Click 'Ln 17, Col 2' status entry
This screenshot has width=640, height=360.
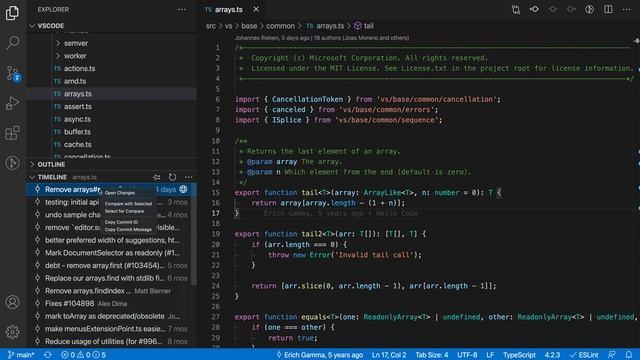point(389,355)
